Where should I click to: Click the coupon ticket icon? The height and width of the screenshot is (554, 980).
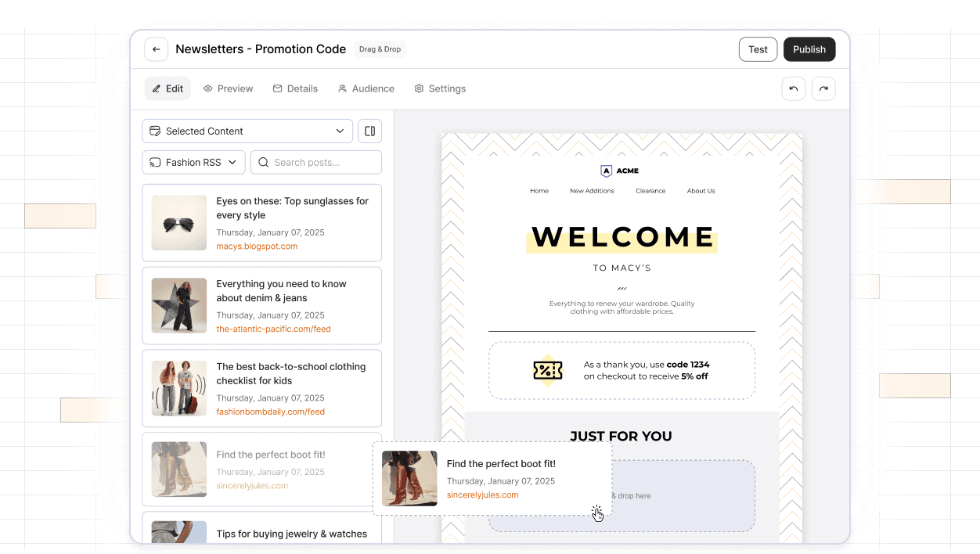(x=548, y=370)
